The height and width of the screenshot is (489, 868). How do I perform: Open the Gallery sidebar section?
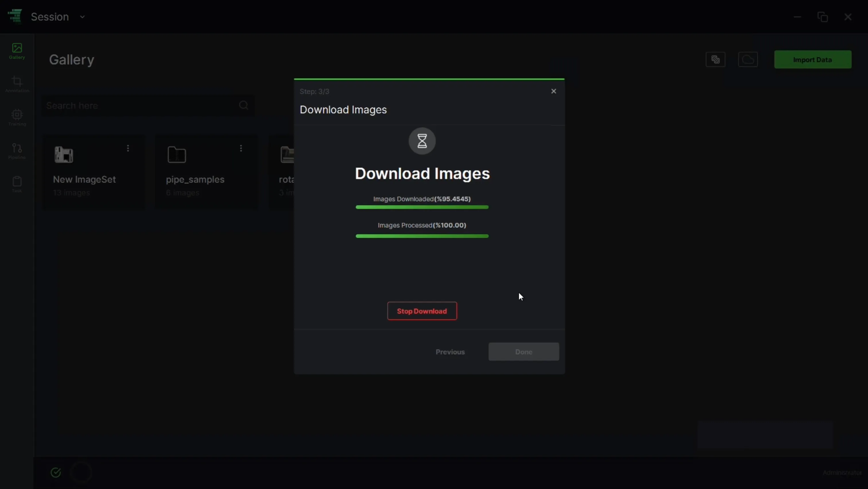pyautogui.click(x=17, y=51)
